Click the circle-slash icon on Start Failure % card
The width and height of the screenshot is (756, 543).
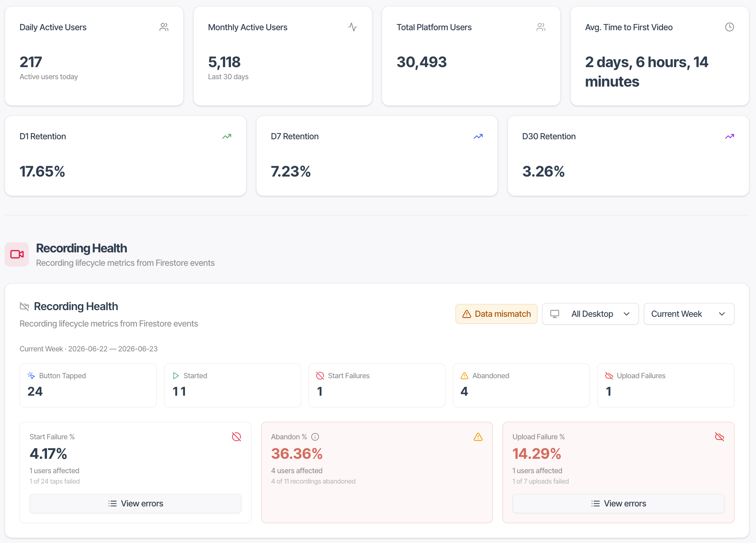coord(236,437)
